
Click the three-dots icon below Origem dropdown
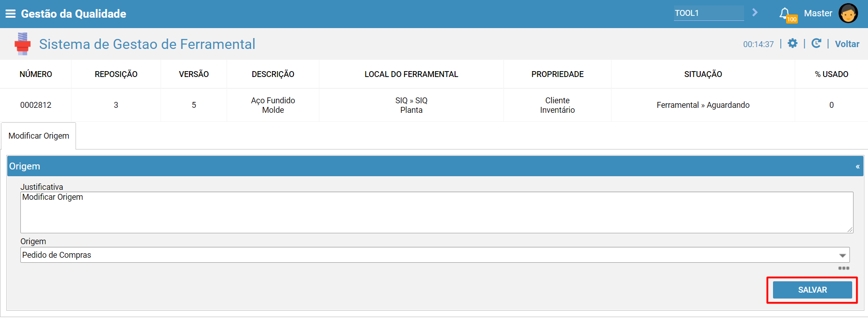[844, 268]
